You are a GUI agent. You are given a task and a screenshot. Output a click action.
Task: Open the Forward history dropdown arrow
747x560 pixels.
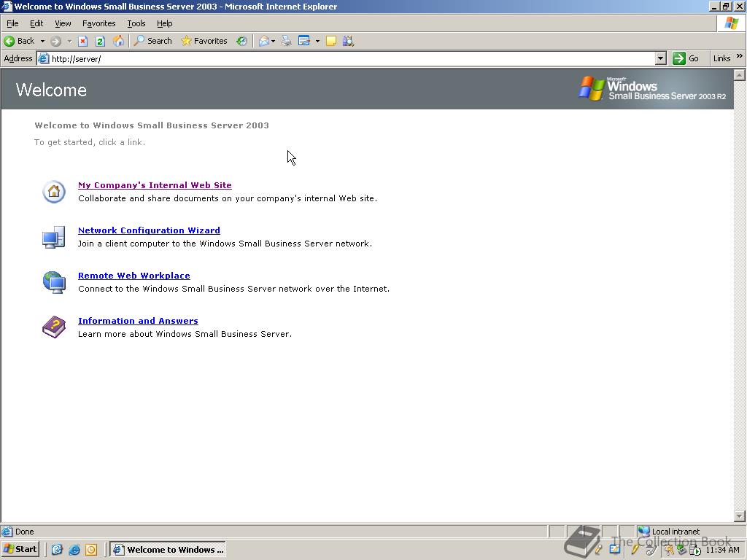[69, 41]
